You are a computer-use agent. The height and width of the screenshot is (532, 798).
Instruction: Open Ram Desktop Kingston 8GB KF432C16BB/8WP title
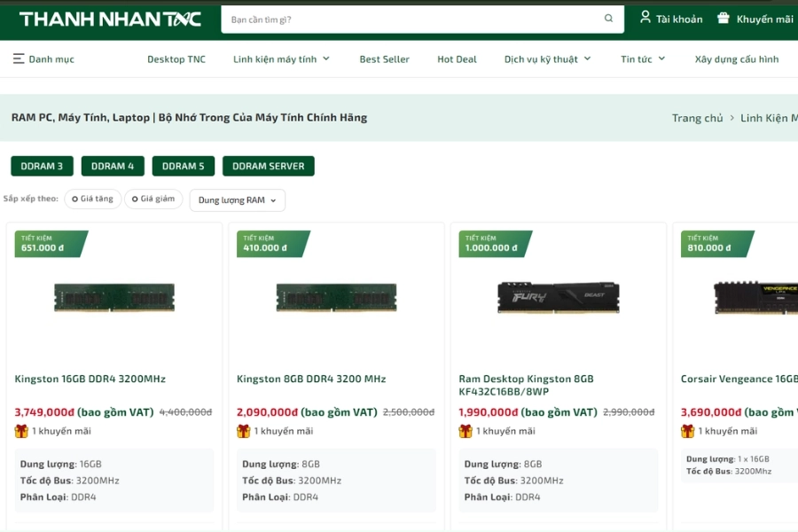[x=526, y=386]
